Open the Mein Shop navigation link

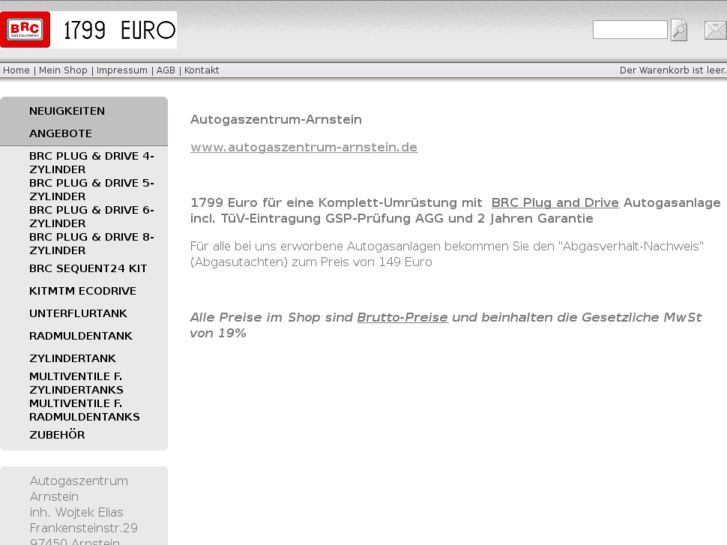[x=63, y=70]
